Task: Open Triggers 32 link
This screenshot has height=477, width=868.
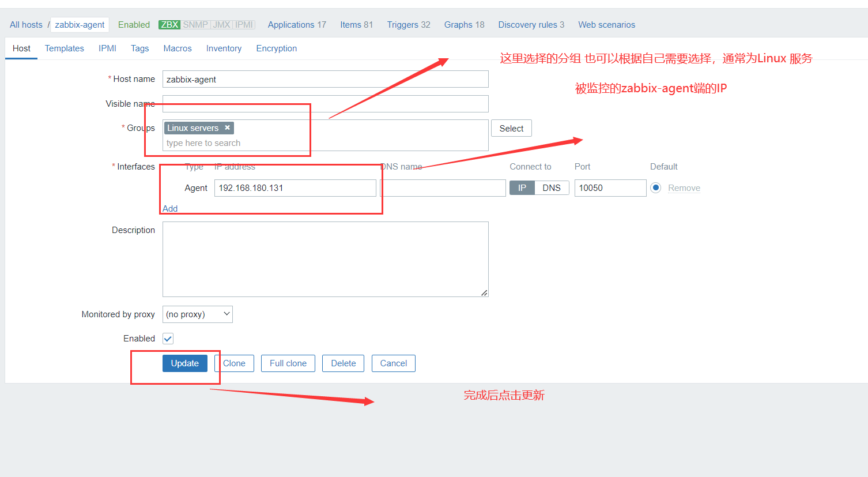Action: coord(409,25)
